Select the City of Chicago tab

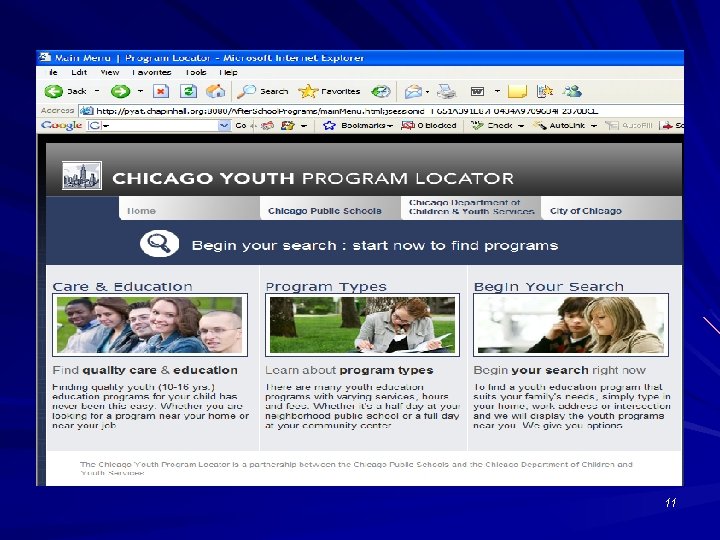click(x=611, y=208)
